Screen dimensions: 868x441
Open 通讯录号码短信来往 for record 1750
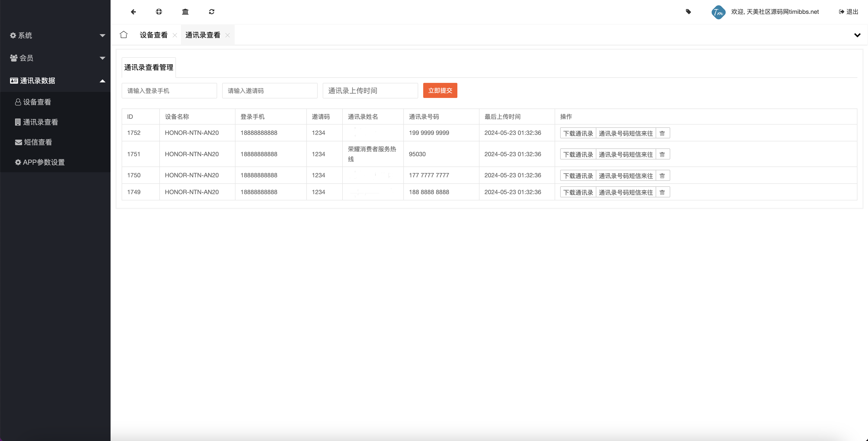click(626, 175)
